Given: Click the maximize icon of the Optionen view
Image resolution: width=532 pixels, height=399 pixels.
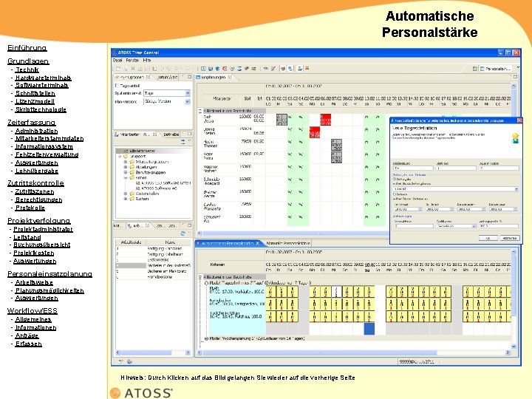Looking at the screenshot, I should 190,77.
